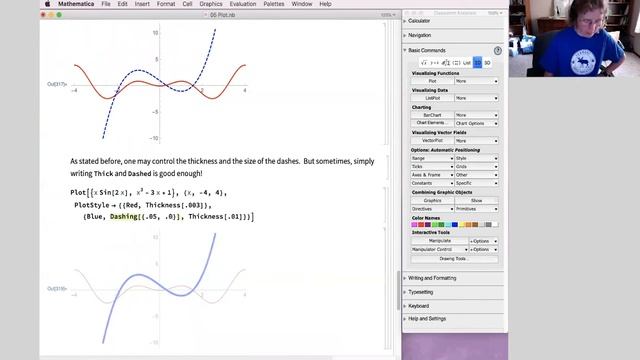Open the Primitives dropdown

tap(476, 209)
